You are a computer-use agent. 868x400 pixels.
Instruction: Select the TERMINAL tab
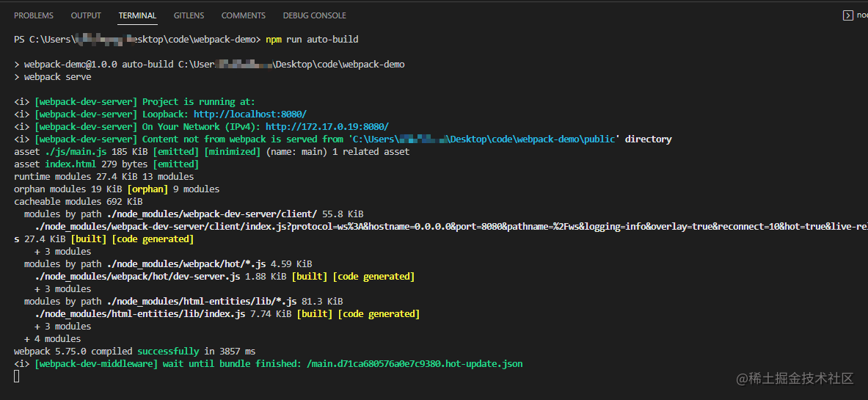point(138,15)
